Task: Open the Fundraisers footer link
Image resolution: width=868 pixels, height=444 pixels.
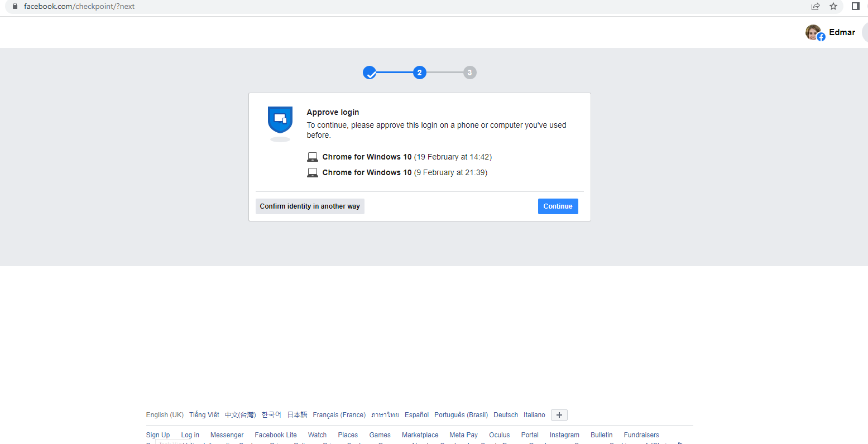Action: pyautogui.click(x=641, y=435)
